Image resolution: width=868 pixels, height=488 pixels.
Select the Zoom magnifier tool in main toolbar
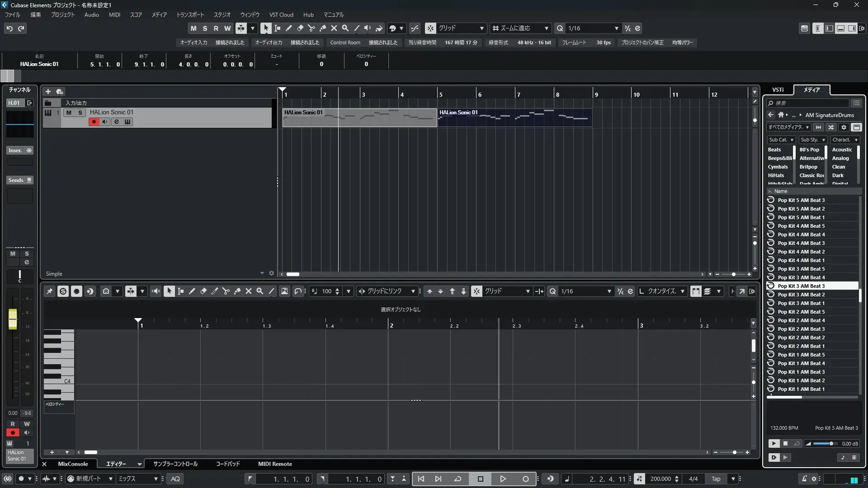point(345,28)
